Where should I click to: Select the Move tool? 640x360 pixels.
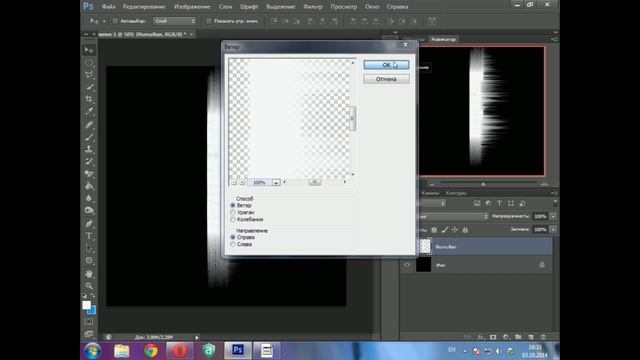coord(89,51)
